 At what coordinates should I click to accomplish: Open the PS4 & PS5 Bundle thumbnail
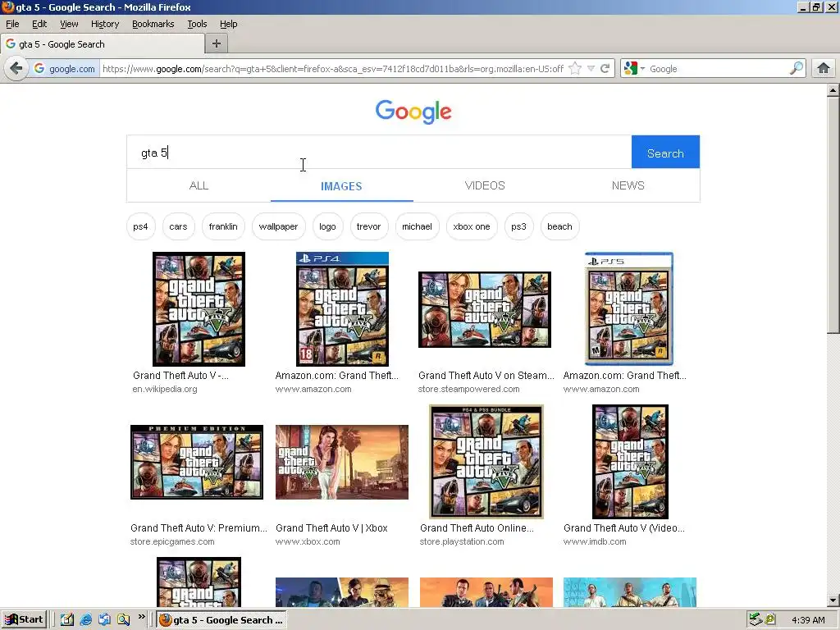486,462
